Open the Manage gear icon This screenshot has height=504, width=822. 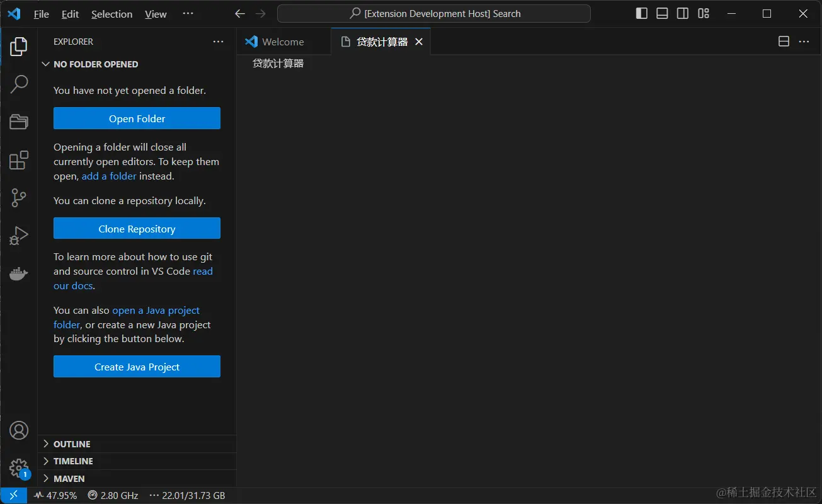(19, 468)
